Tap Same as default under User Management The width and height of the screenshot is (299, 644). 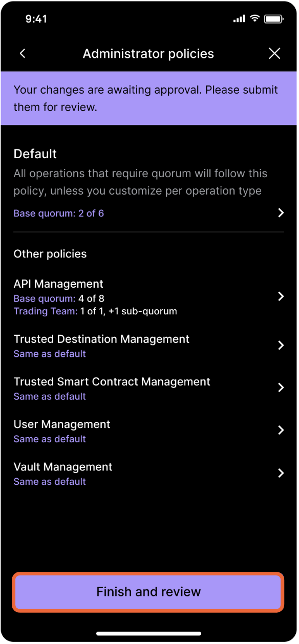pos(50,439)
